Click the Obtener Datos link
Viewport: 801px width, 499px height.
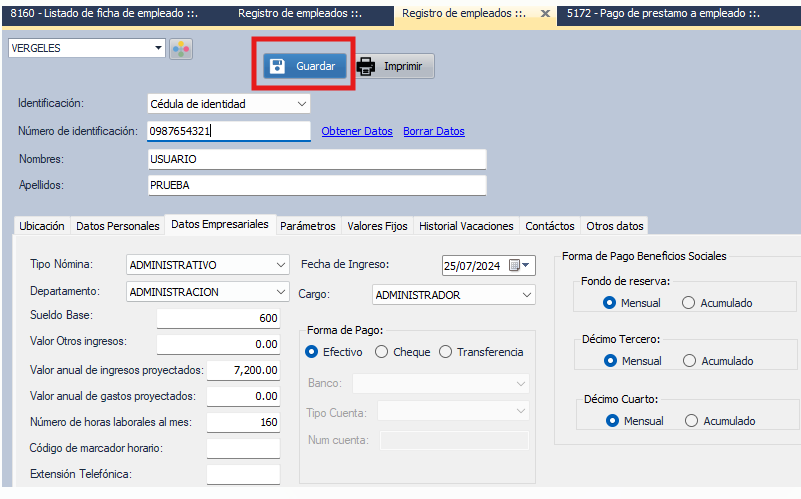click(x=357, y=131)
